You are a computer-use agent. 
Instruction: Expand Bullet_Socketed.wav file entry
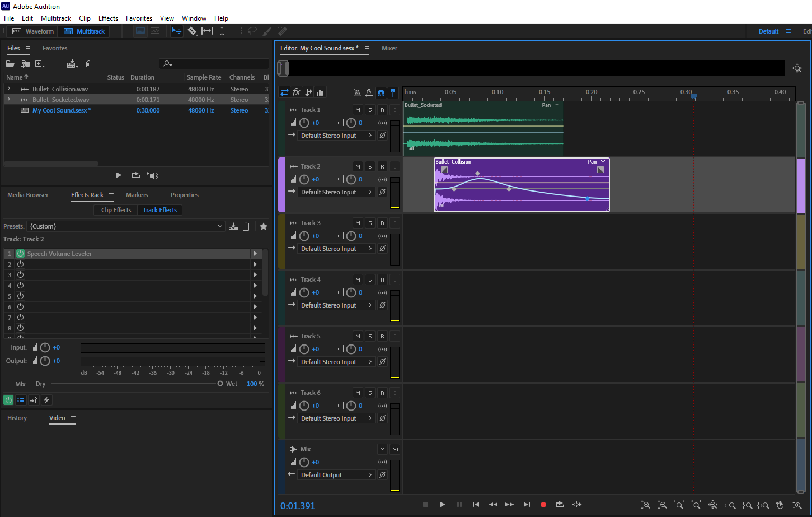click(x=8, y=99)
